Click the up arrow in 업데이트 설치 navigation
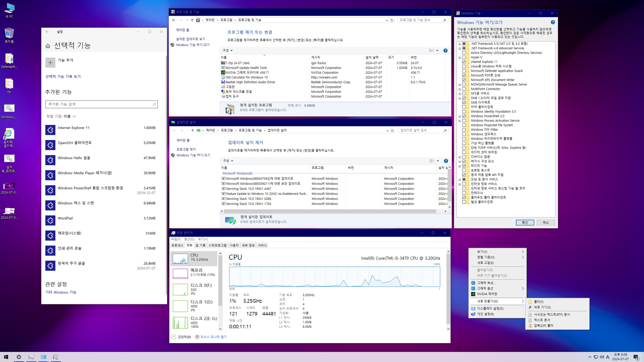 [x=193, y=130]
